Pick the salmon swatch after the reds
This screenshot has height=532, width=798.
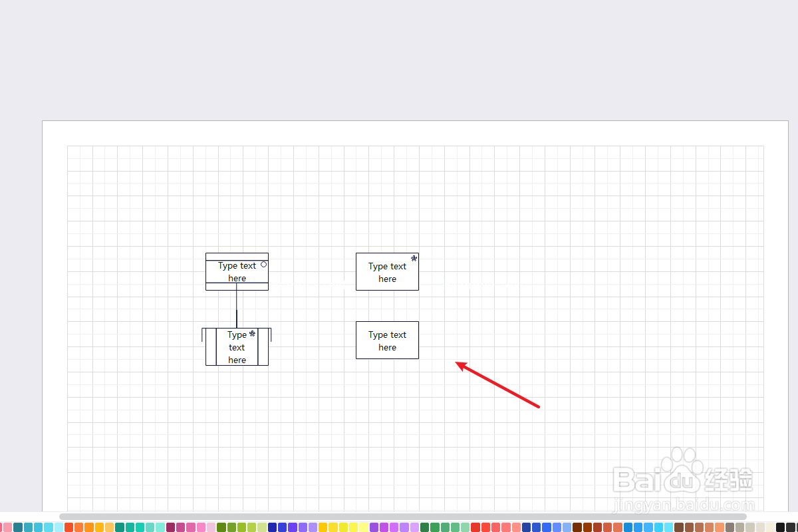coord(516,527)
